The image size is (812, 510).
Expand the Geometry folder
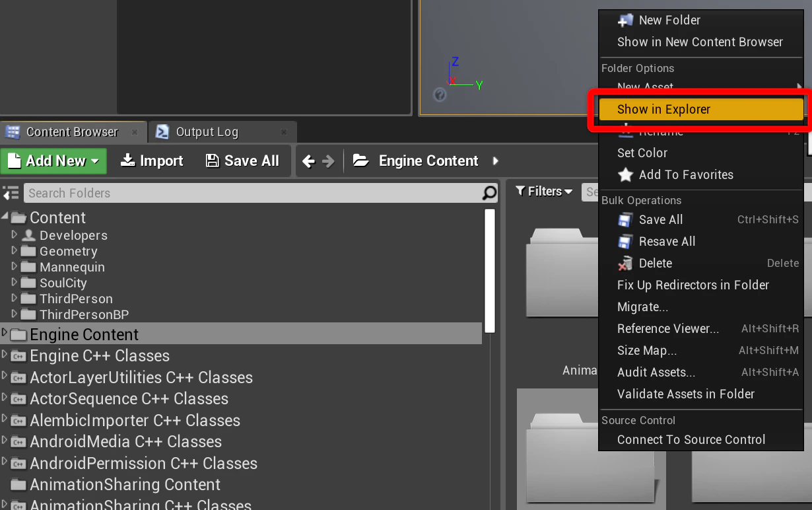click(x=15, y=250)
